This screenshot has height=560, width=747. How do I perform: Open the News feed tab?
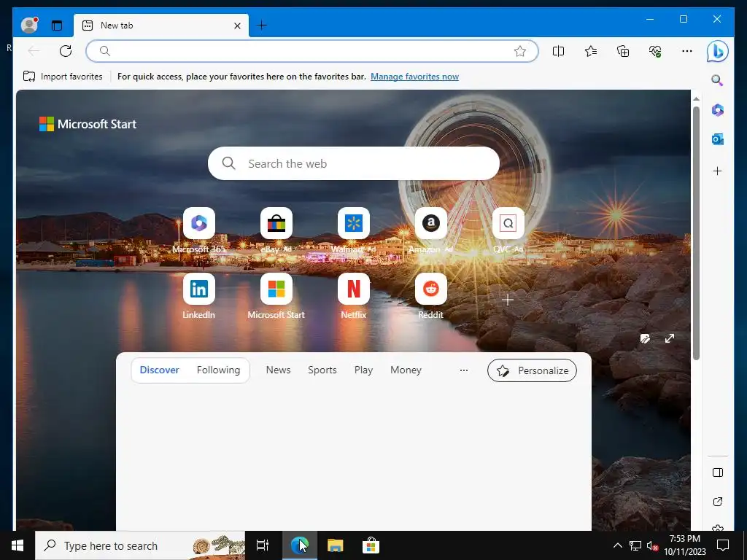[x=278, y=370]
